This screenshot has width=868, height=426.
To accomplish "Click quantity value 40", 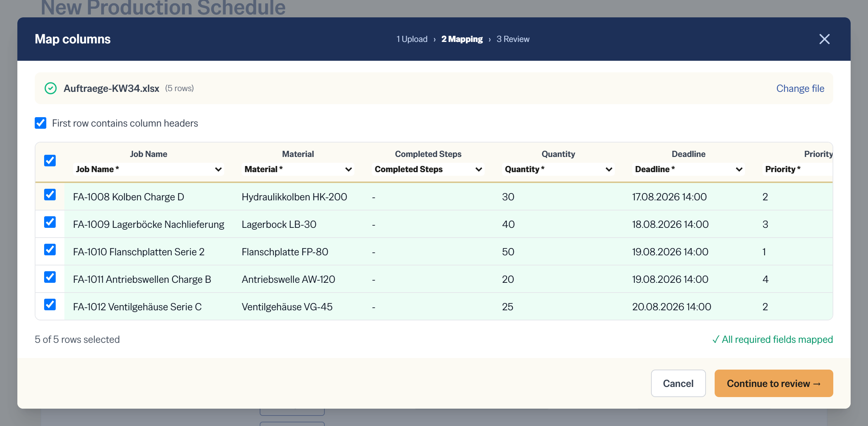I will pyautogui.click(x=509, y=224).
